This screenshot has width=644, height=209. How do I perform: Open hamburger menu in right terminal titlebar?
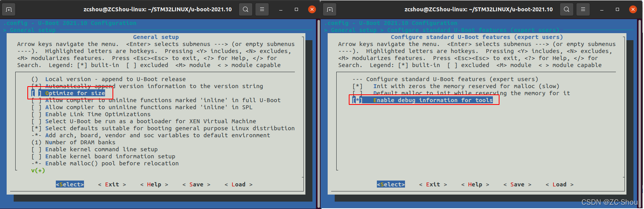pos(583,9)
